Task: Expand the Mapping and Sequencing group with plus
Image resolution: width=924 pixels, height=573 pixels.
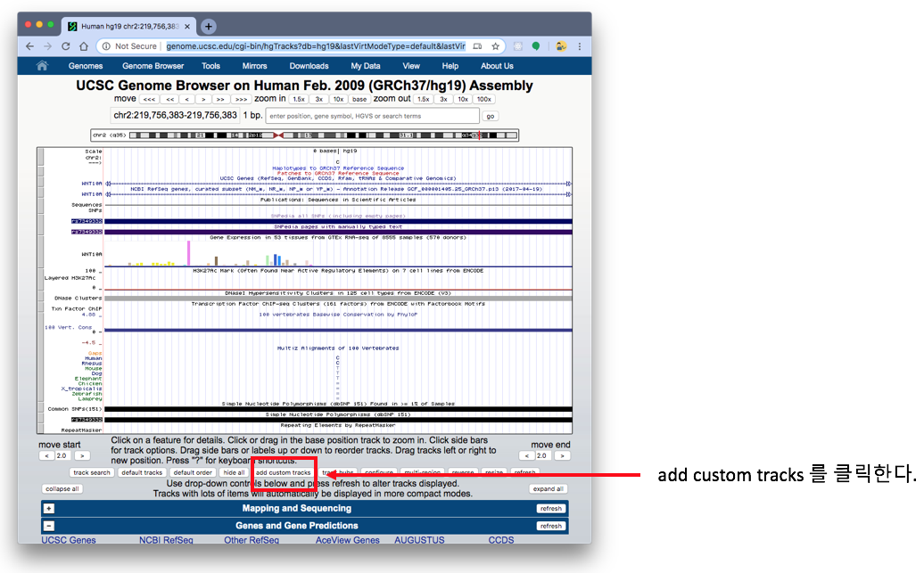Action: point(49,508)
